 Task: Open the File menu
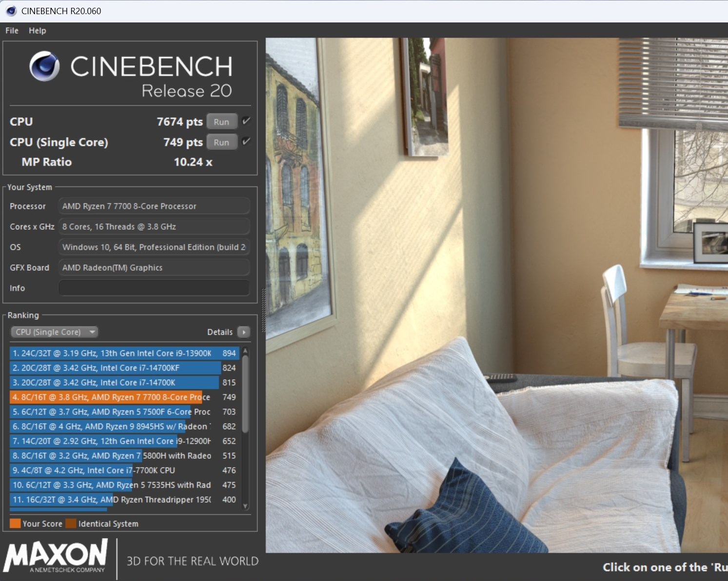tap(12, 30)
